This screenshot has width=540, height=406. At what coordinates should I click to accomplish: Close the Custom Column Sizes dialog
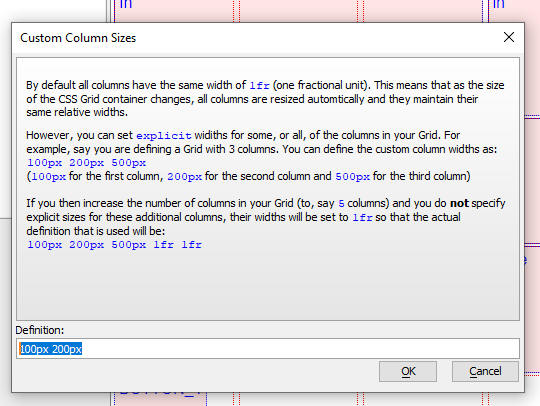[x=509, y=37]
